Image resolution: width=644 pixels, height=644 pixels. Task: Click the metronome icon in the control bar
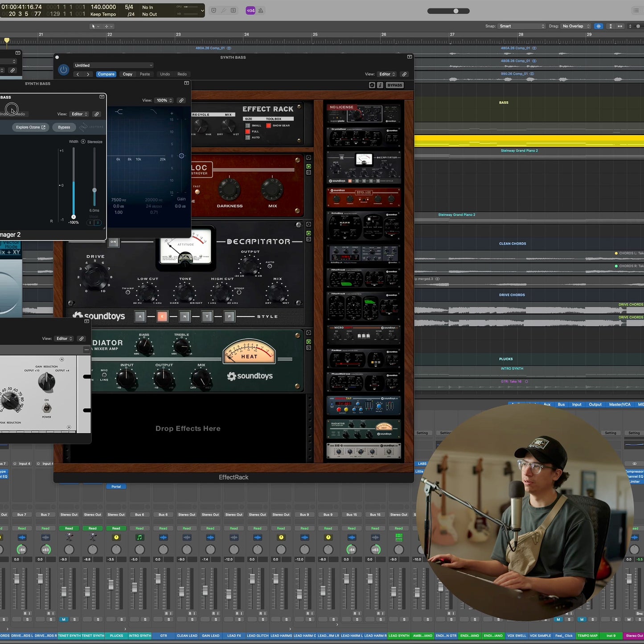click(260, 10)
